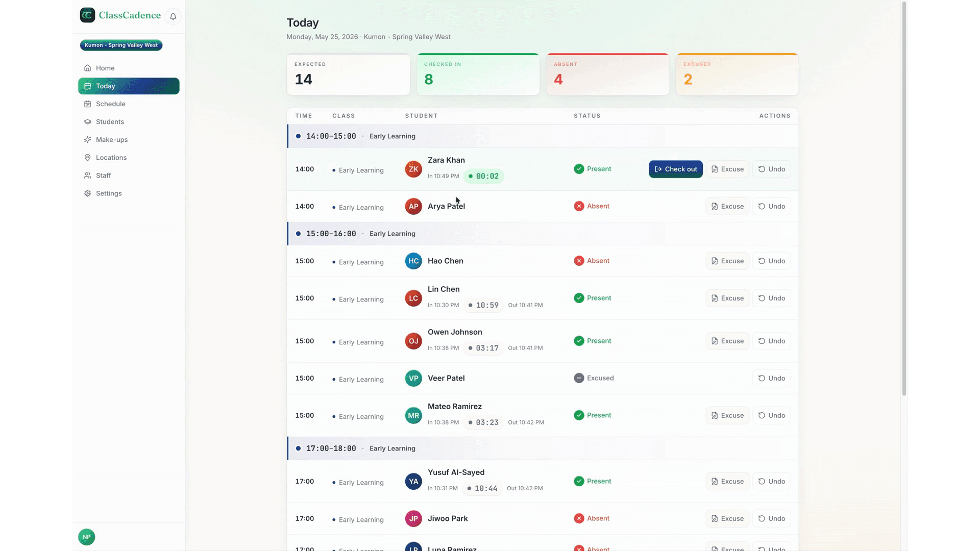
Task: Click the page vertical scrollbar
Action: (x=904, y=199)
